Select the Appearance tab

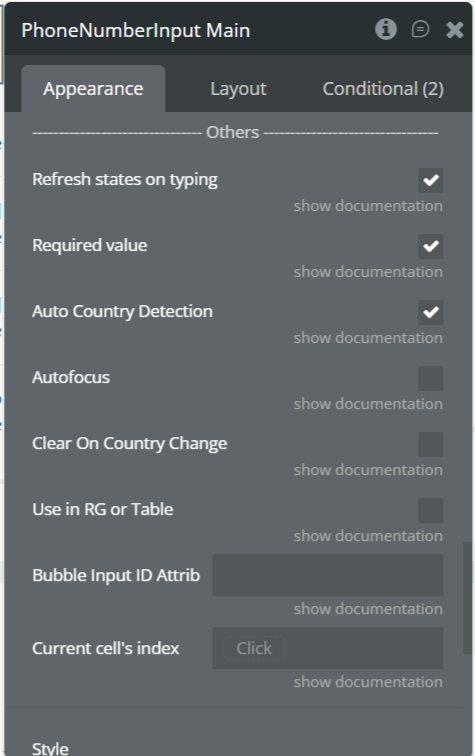[93, 89]
